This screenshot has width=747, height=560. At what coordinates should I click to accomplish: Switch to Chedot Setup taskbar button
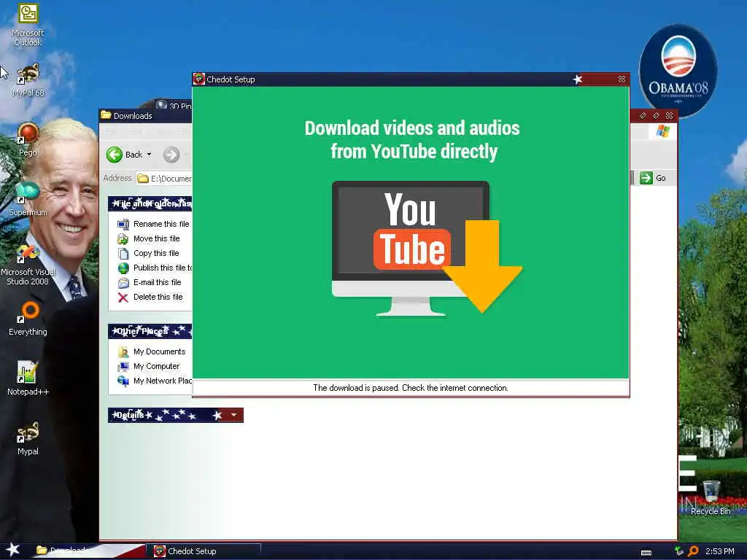point(205,551)
